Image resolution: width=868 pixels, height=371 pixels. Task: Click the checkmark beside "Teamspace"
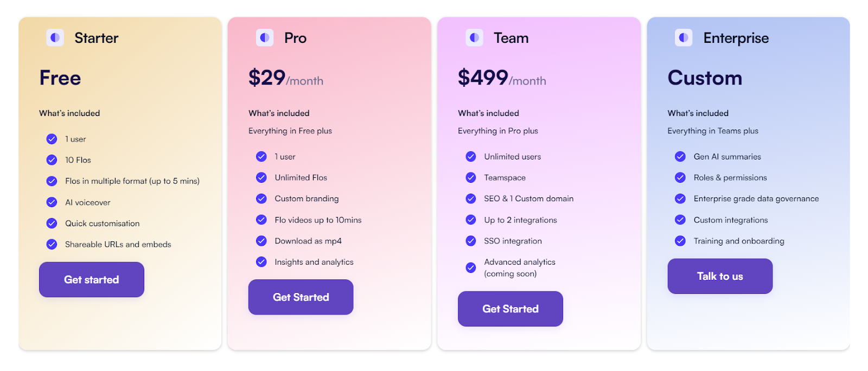pos(470,177)
